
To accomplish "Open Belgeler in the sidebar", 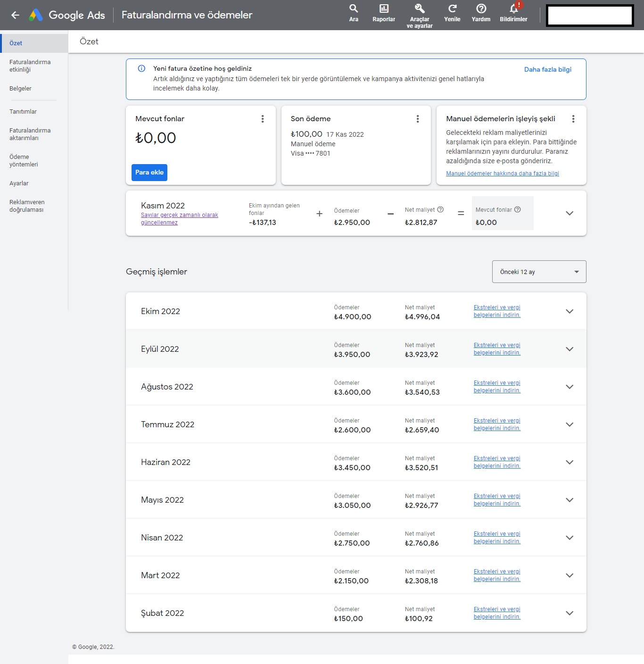I will 21,89.
